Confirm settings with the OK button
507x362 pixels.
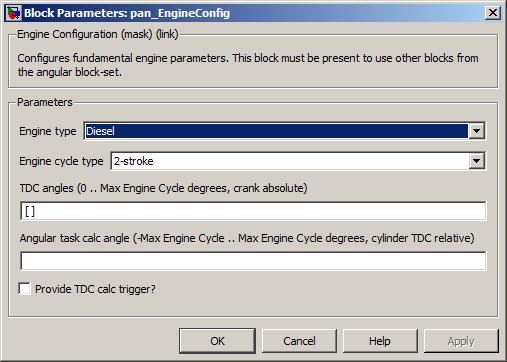217,341
